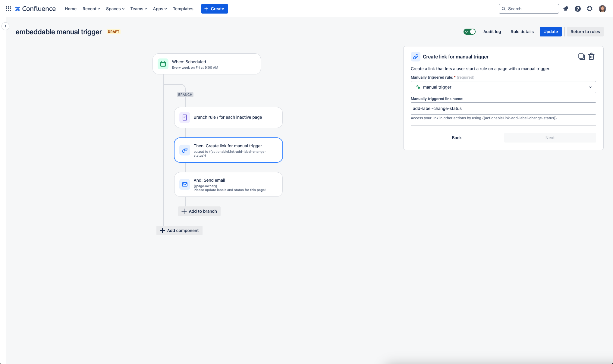This screenshot has height=364, width=613.
Task: Delete the component with the trash icon
Action: (x=591, y=57)
